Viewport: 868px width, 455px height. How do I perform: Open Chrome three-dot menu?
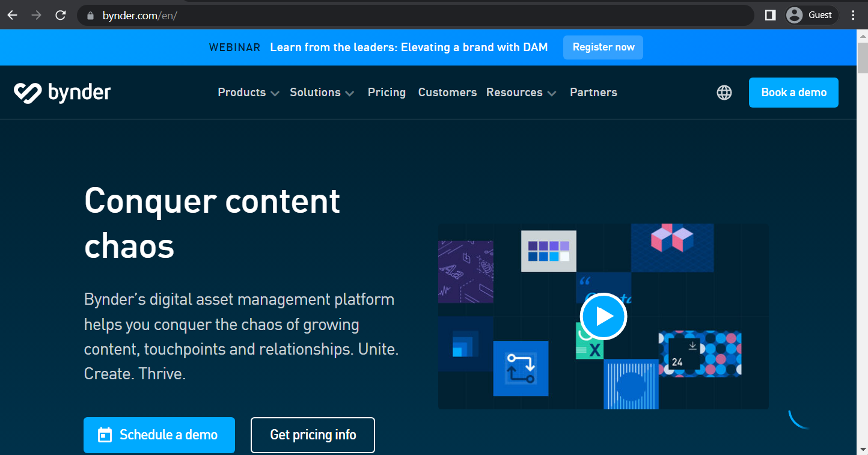tap(853, 15)
